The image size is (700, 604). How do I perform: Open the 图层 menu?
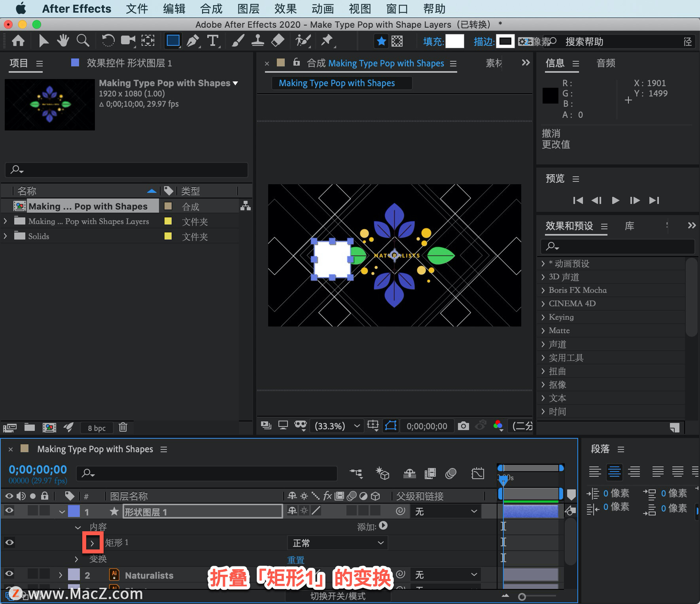click(x=248, y=9)
